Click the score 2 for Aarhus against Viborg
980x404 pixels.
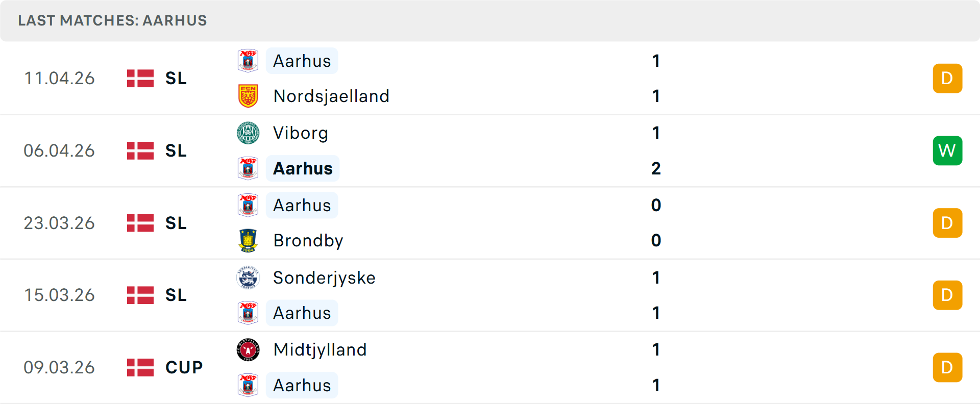(656, 168)
